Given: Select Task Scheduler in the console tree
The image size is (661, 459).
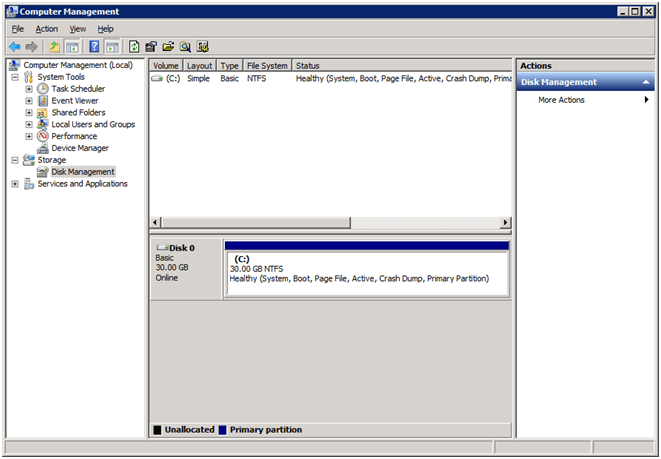Looking at the screenshot, I should coord(78,89).
